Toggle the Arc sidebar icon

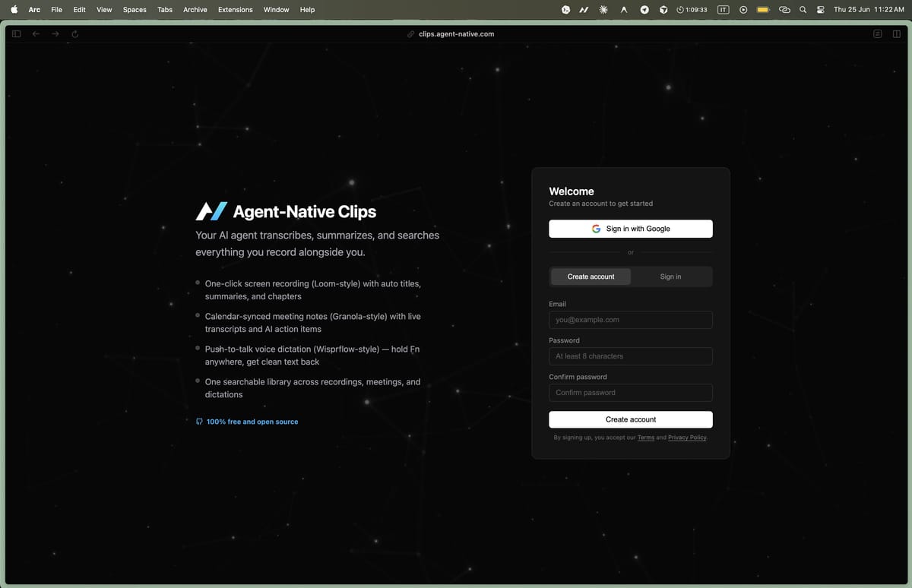(x=17, y=33)
